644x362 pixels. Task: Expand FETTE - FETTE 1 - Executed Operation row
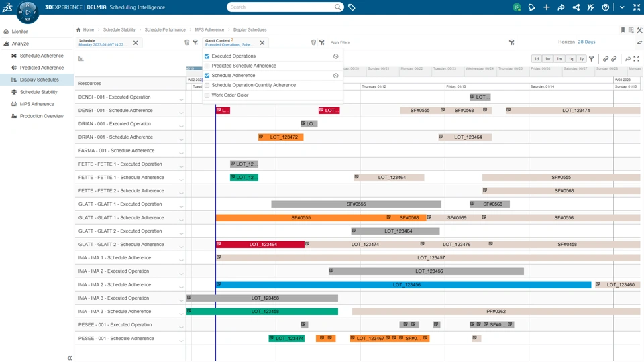[x=181, y=167]
